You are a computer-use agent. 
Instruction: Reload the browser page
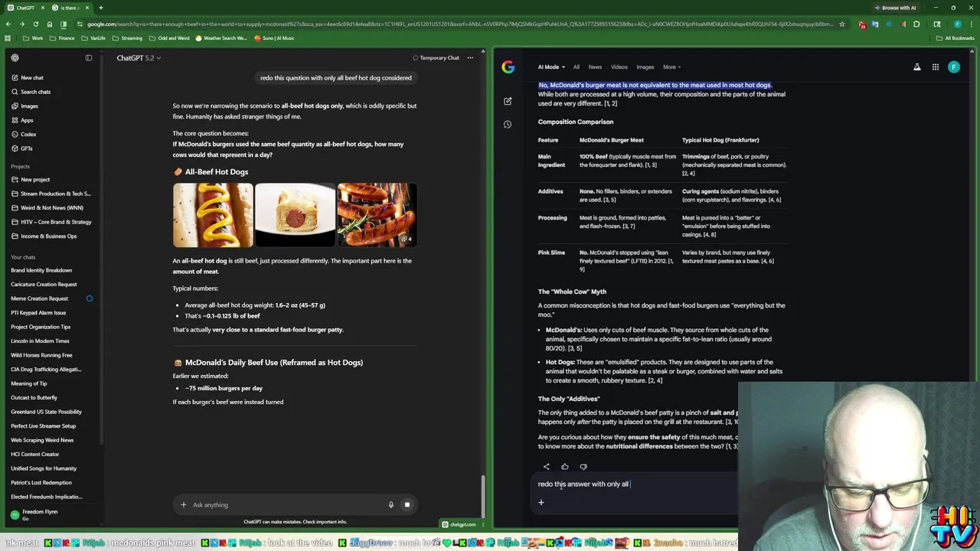pyautogui.click(x=35, y=24)
